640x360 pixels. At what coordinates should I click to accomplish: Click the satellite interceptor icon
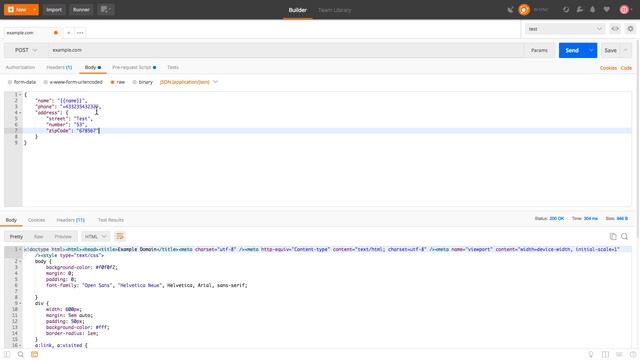point(510,9)
